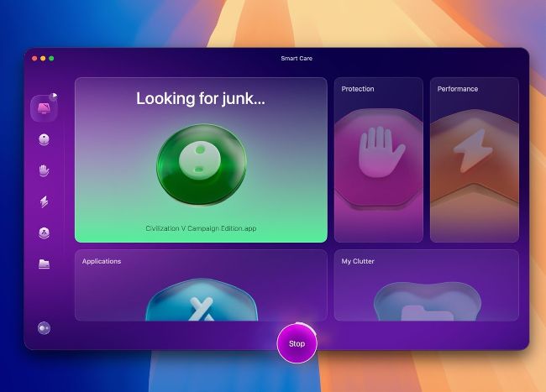Image resolution: width=546 pixels, height=392 pixels.
Task: Select the Performance lightning bolt sidebar icon
Action: 44,201
